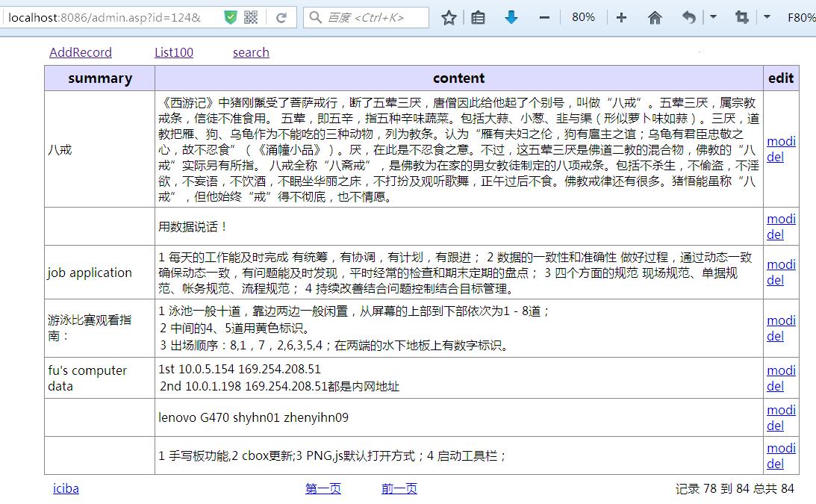Bookmark this page with the star icon
The width and height of the screenshot is (816, 504).
pyautogui.click(x=448, y=17)
